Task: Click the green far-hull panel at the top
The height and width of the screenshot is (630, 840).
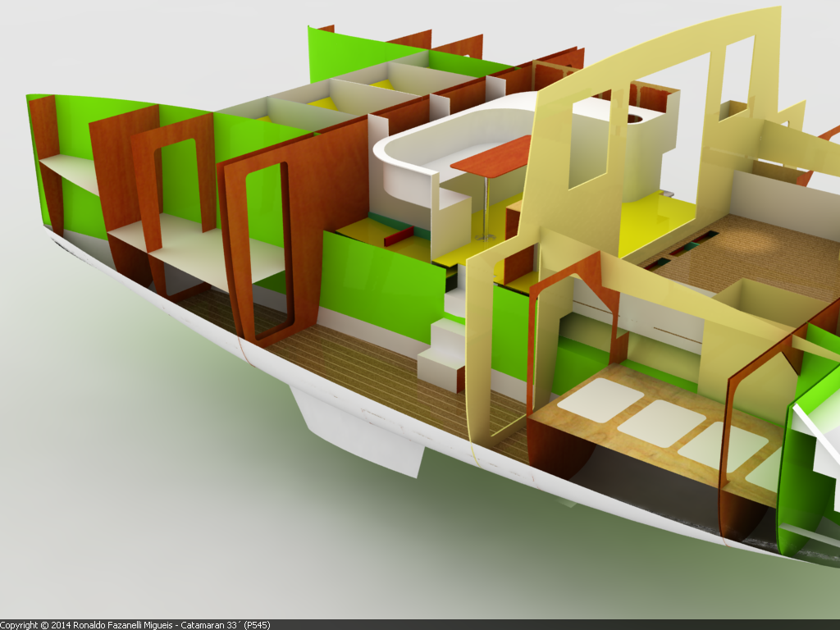Action: tap(345, 51)
